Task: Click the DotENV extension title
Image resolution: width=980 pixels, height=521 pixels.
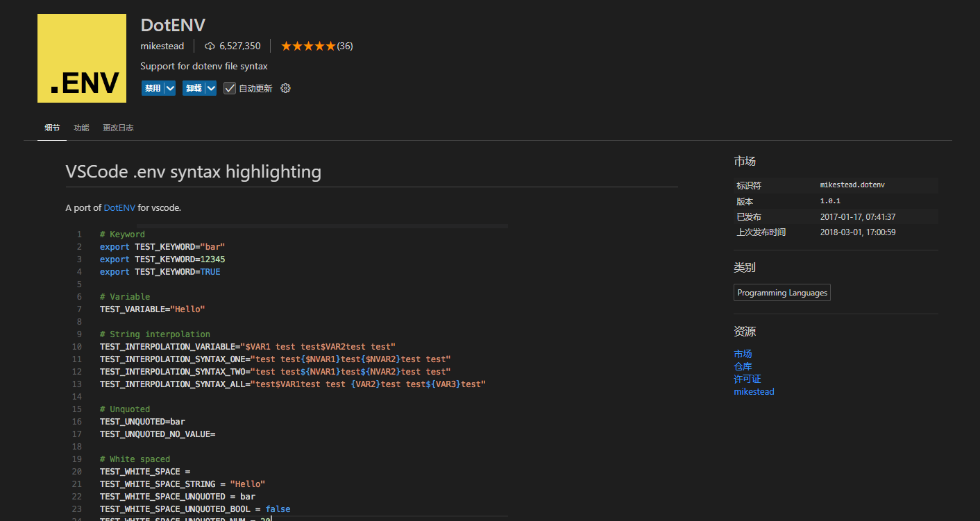Action: tap(173, 25)
